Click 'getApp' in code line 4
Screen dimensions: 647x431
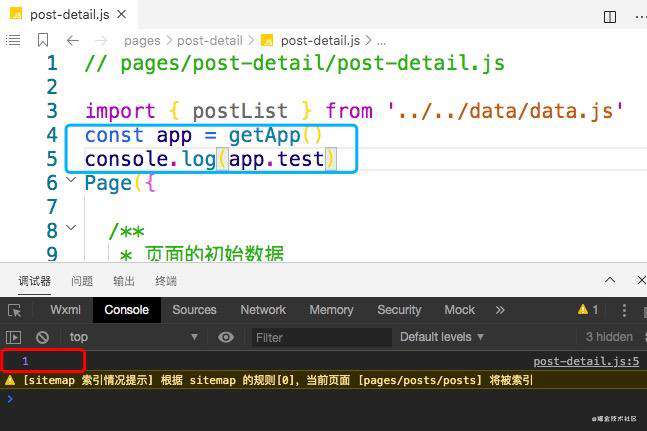click(x=264, y=135)
